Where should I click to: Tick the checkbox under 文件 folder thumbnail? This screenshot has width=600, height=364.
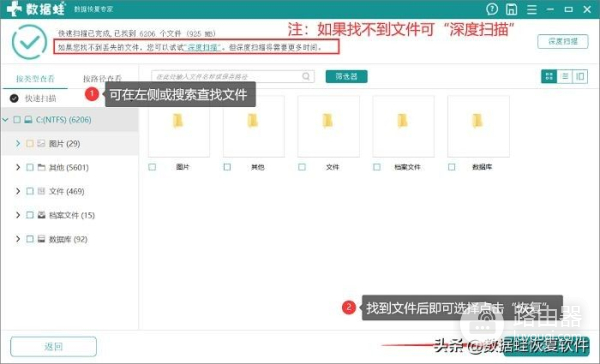click(302, 167)
